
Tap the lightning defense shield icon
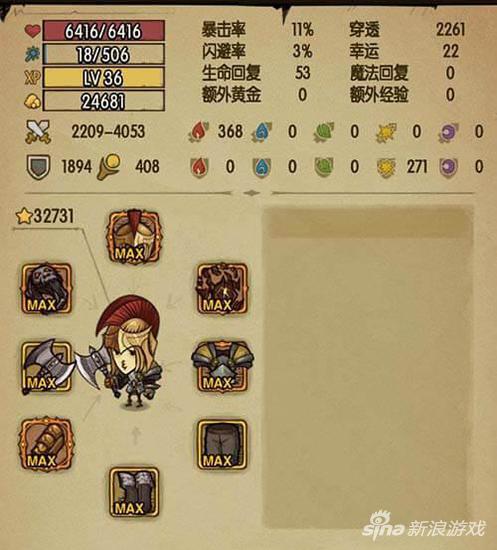pyautogui.click(x=386, y=167)
